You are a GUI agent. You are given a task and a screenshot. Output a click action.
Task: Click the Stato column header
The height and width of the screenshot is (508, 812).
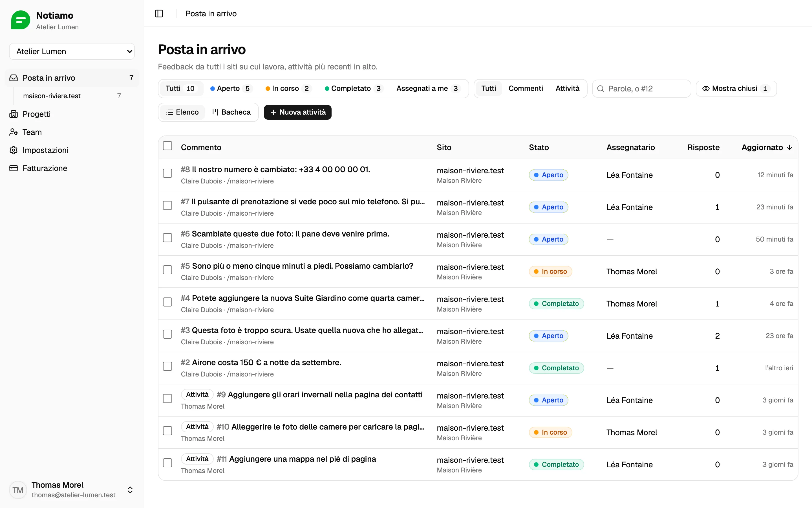539,148
